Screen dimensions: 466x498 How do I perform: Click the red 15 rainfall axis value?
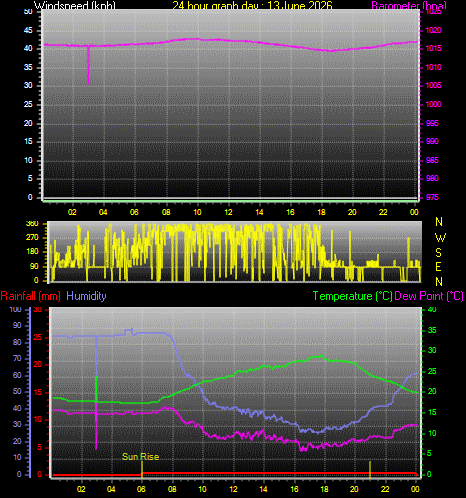coord(38,392)
